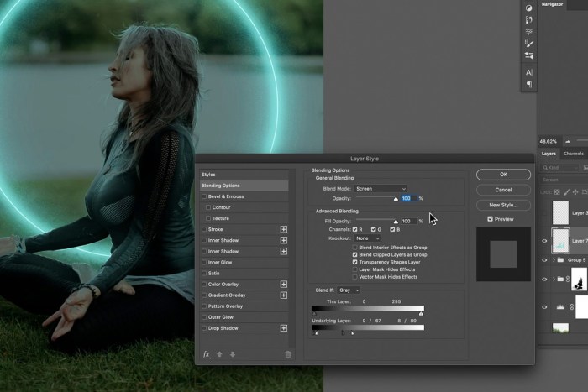The width and height of the screenshot is (588, 392).
Task: Open the fx menu in Layer Style dialog
Action: point(207,354)
